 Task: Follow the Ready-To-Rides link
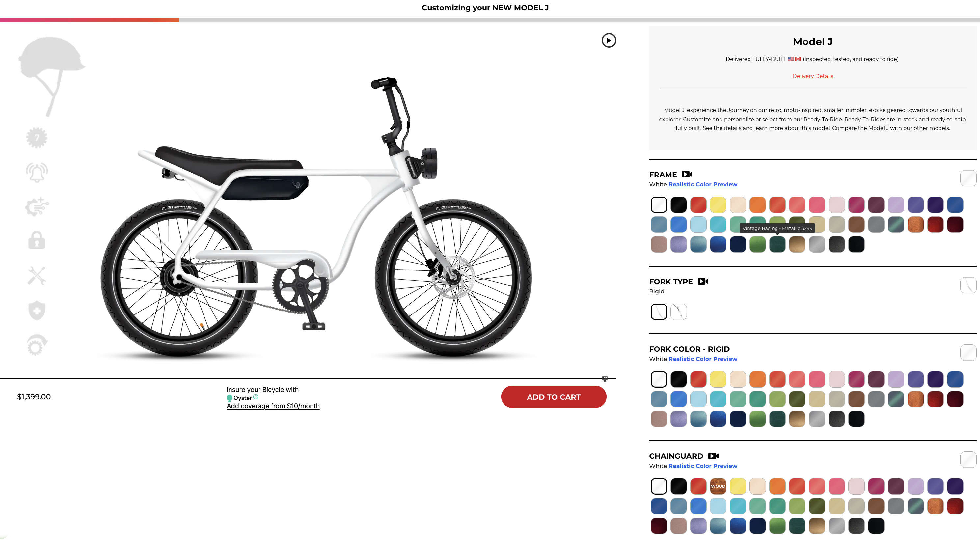(x=865, y=119)
